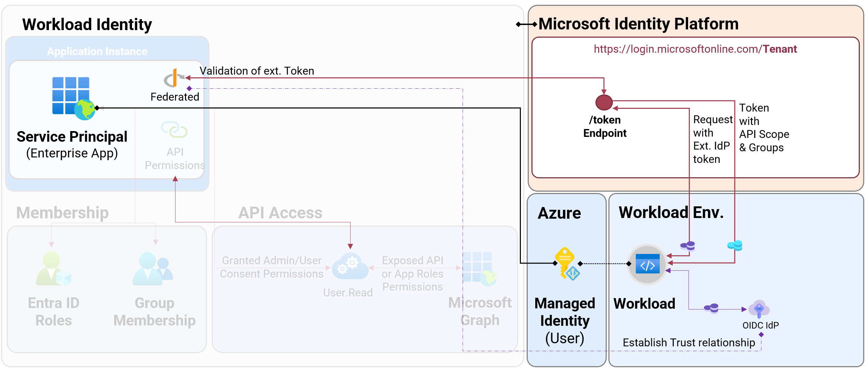Open the login.microsoftonline.com/Tenant link

coord(695,49)
